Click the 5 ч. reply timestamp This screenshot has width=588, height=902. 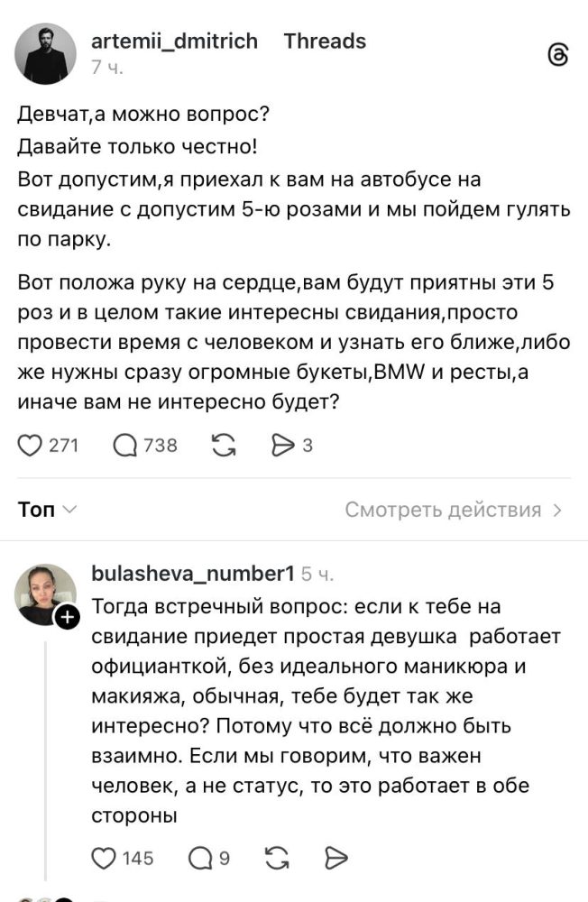coord(317,575)
